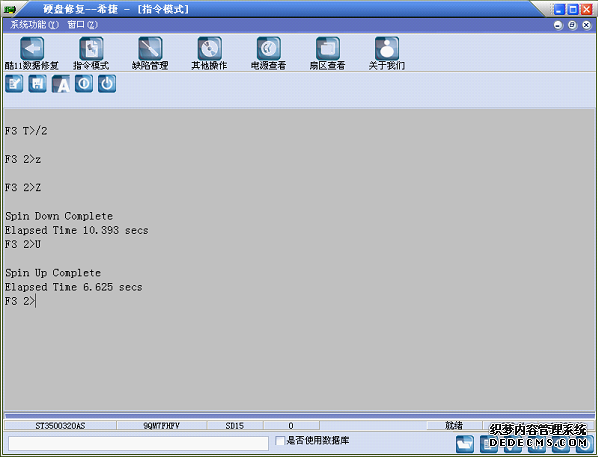Open 扇区查看 sector view icon
This screenshot has height=457, width=598.
click(x=328, y=49)
